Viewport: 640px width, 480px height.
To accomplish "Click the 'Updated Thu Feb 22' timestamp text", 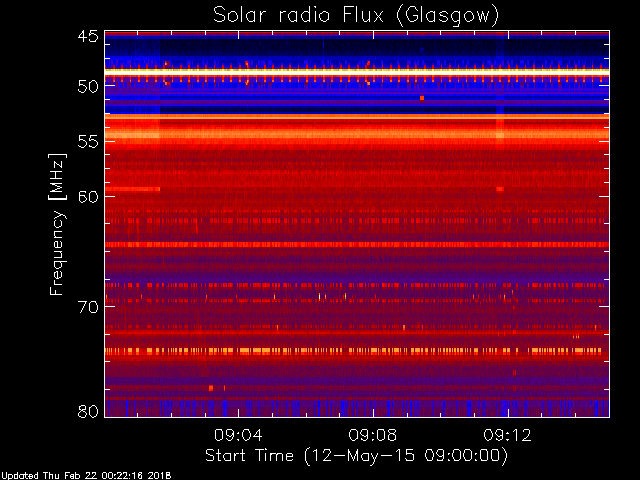I will (x=86, y=476).
